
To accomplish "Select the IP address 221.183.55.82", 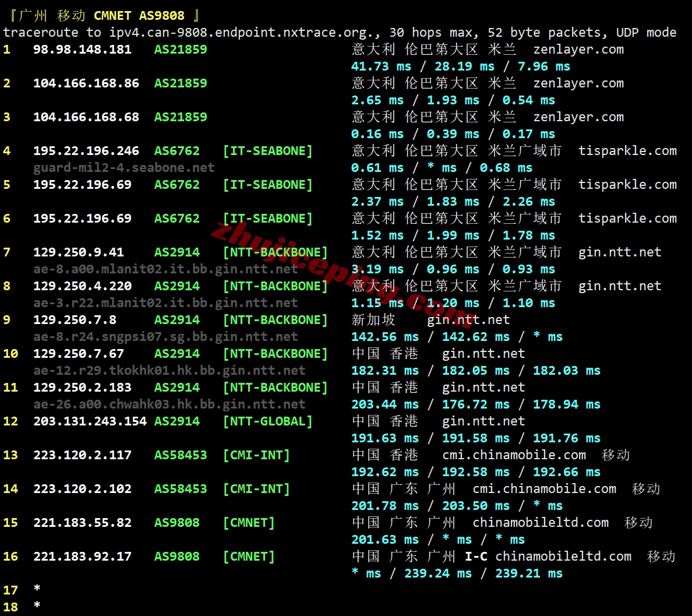I will pyautogui.click(x=83, y=523).
